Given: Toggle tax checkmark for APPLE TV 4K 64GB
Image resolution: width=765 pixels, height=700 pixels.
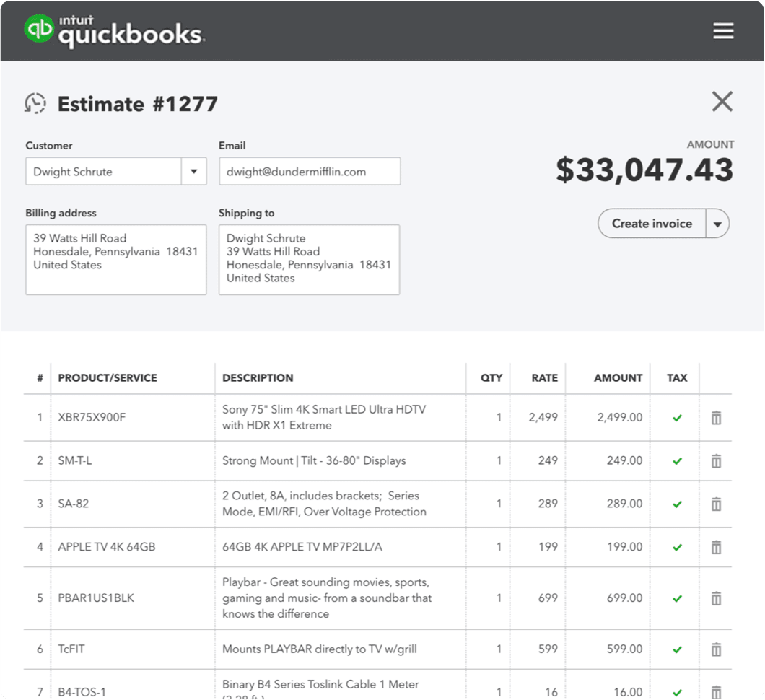Looking at the screenshot, I should (677, 547).
